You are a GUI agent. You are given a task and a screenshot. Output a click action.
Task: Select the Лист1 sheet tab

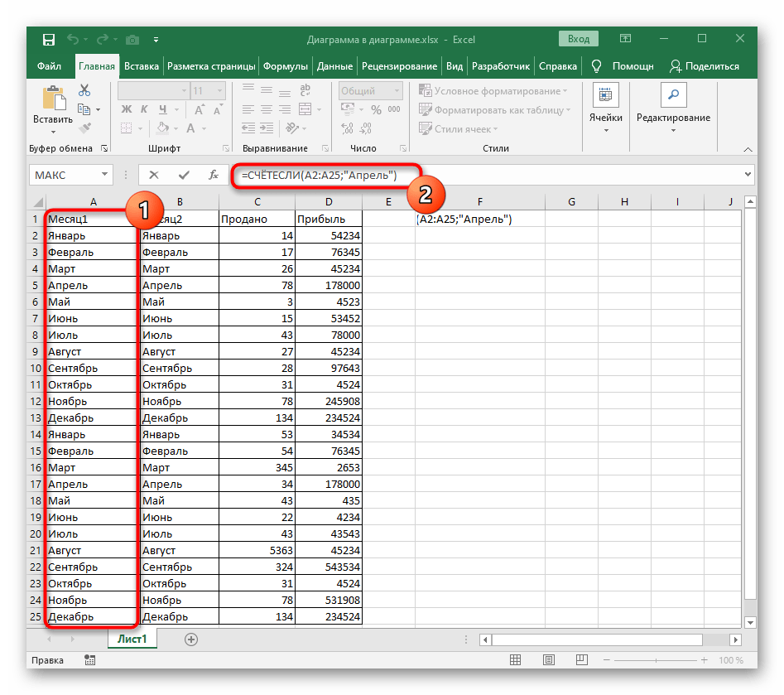point(132,639)
